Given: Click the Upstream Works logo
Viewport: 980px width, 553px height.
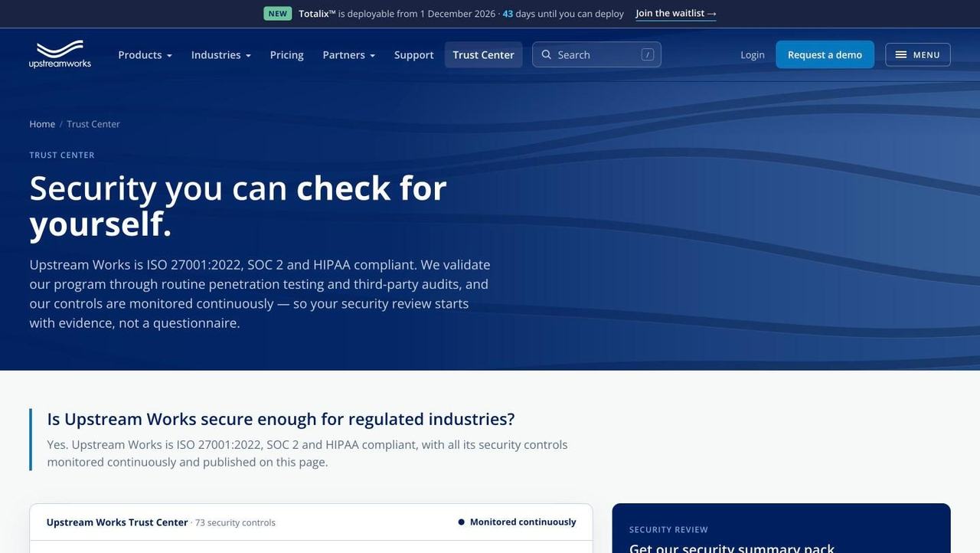Looking at the screenshot, I should click(x=60, y=54).
